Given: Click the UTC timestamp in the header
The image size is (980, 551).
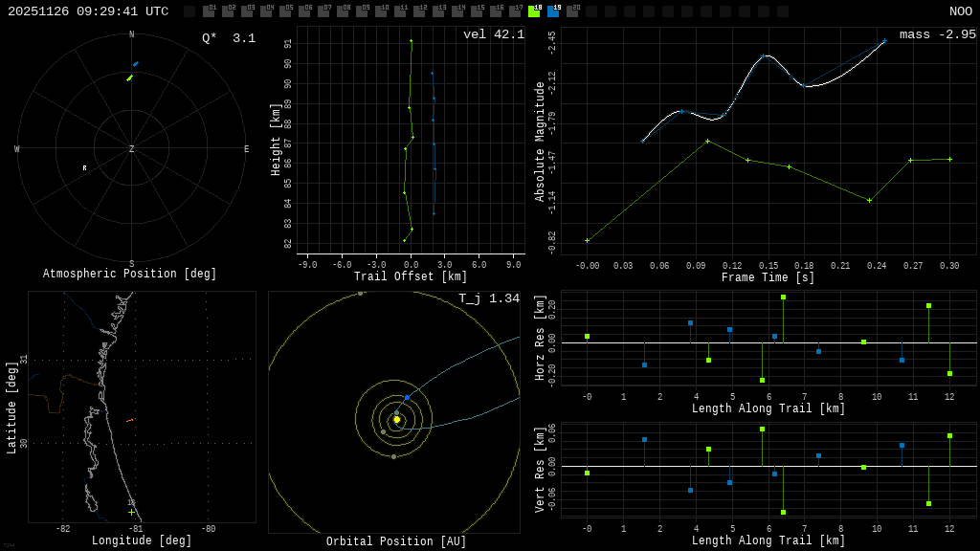Looking at the screenshot, I should click(88, 11).
